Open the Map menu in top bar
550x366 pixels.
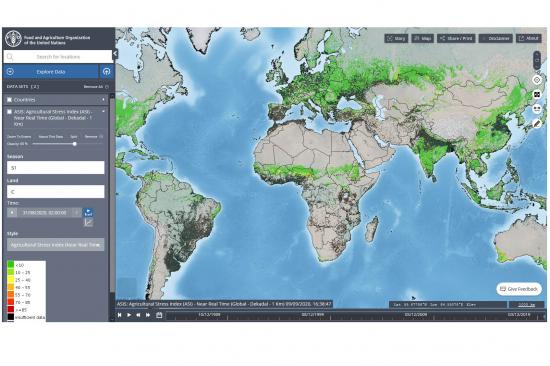pos(423,38)
